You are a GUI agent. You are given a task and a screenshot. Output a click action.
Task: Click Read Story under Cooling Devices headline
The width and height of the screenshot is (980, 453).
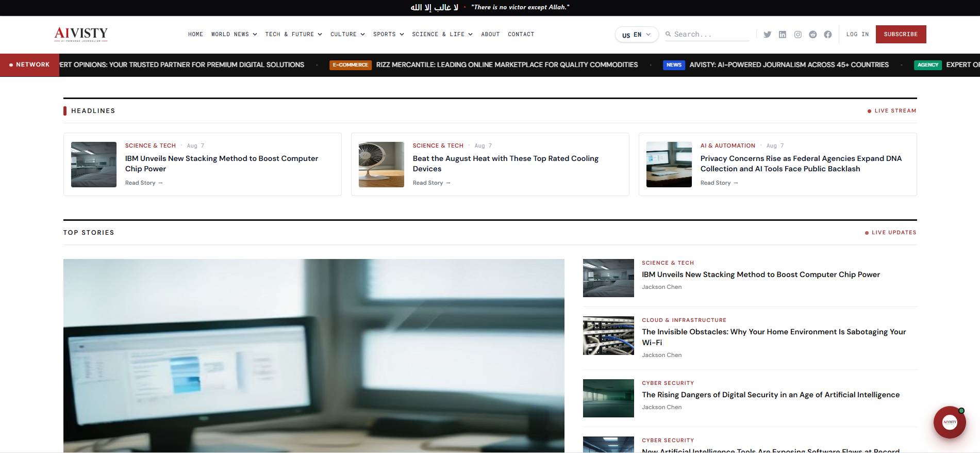click(431, 183)
